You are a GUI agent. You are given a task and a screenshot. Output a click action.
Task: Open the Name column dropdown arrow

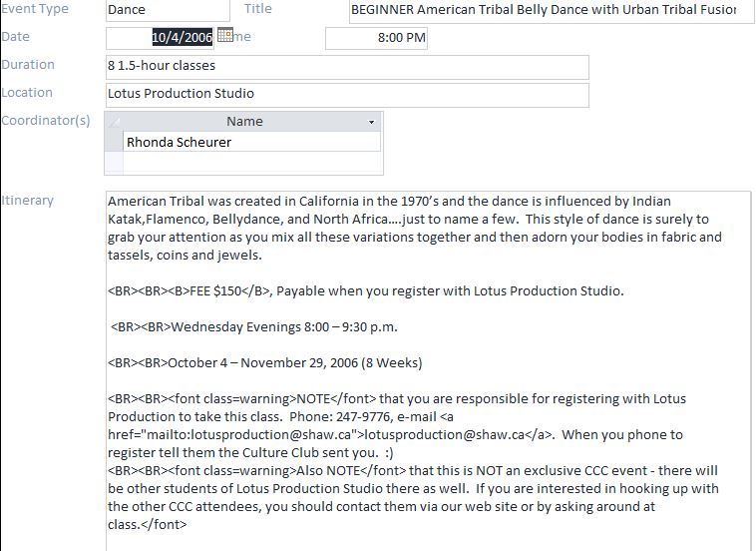coord(372,122)
